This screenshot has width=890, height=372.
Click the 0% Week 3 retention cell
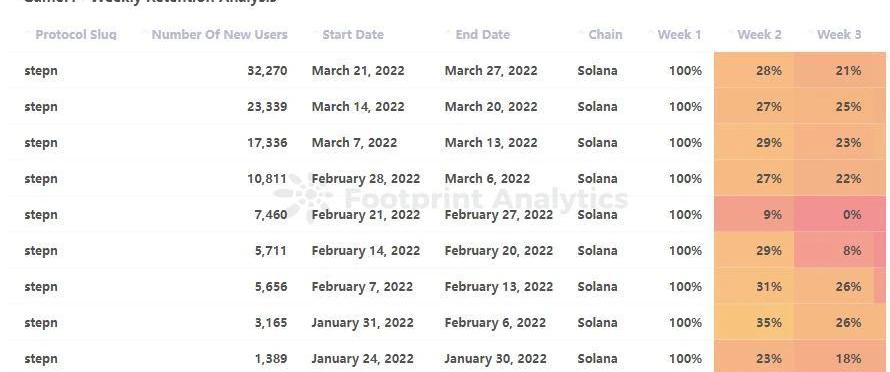[840, 214]
